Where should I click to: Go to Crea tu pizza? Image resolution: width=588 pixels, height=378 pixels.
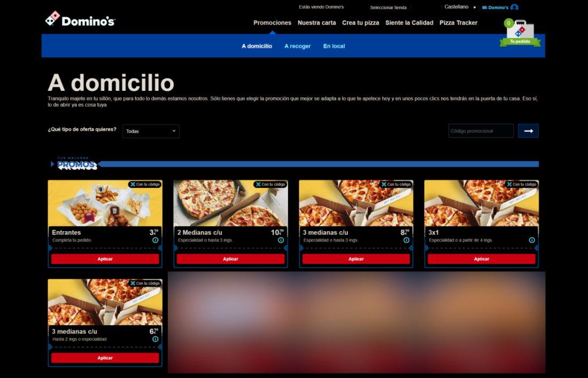pos(360,22)
